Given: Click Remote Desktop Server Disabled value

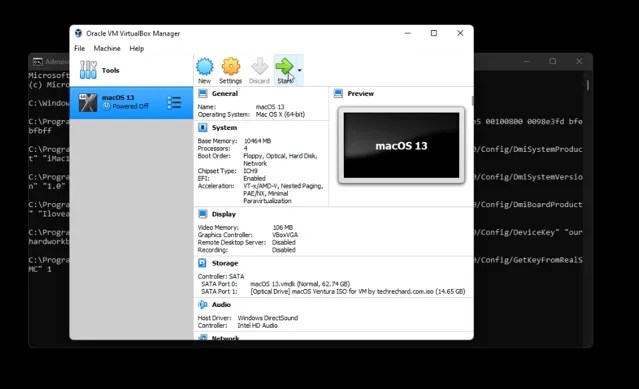Looking at the screenshot, I should coord(284,242).
